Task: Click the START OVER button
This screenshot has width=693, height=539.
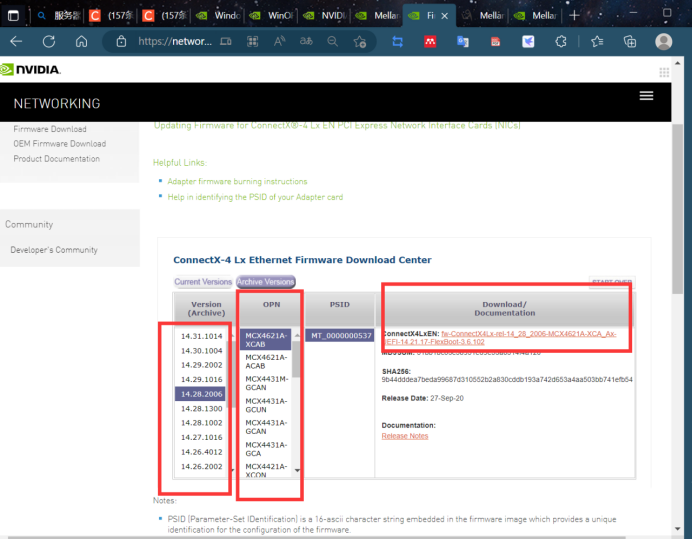Action: pyautogui.click(x=612, y=281)
